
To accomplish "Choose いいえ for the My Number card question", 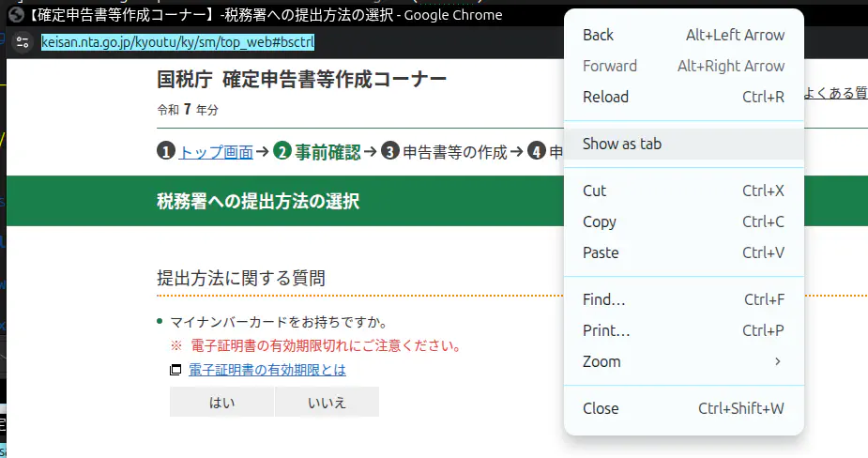I will [327, 402].
